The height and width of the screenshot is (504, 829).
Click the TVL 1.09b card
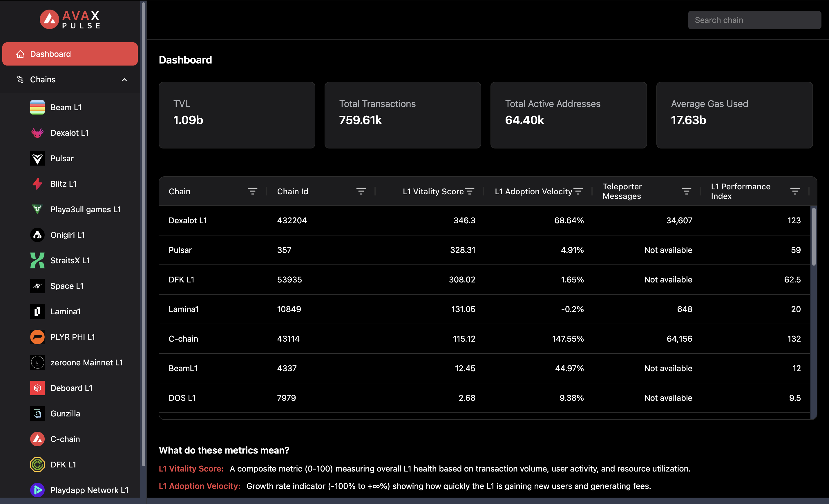coord(237,115)
